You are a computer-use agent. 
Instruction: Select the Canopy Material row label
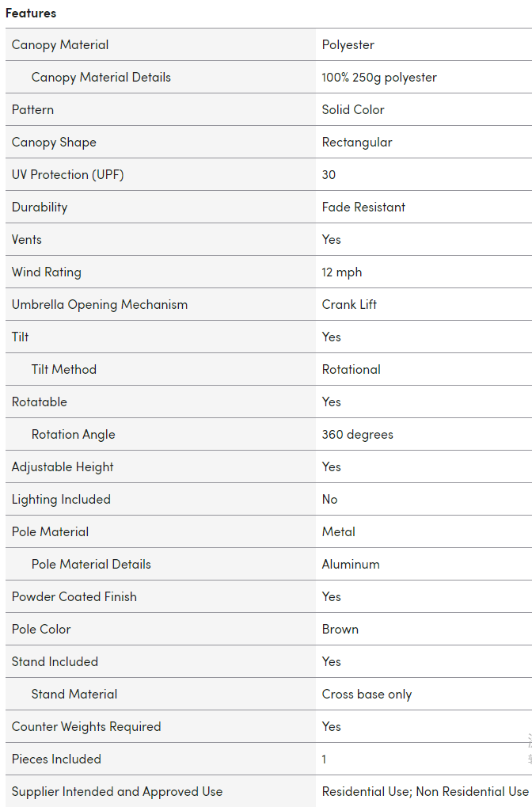point(60,45)
